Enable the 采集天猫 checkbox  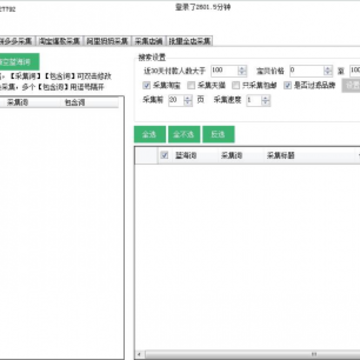(x=191, y=86)
